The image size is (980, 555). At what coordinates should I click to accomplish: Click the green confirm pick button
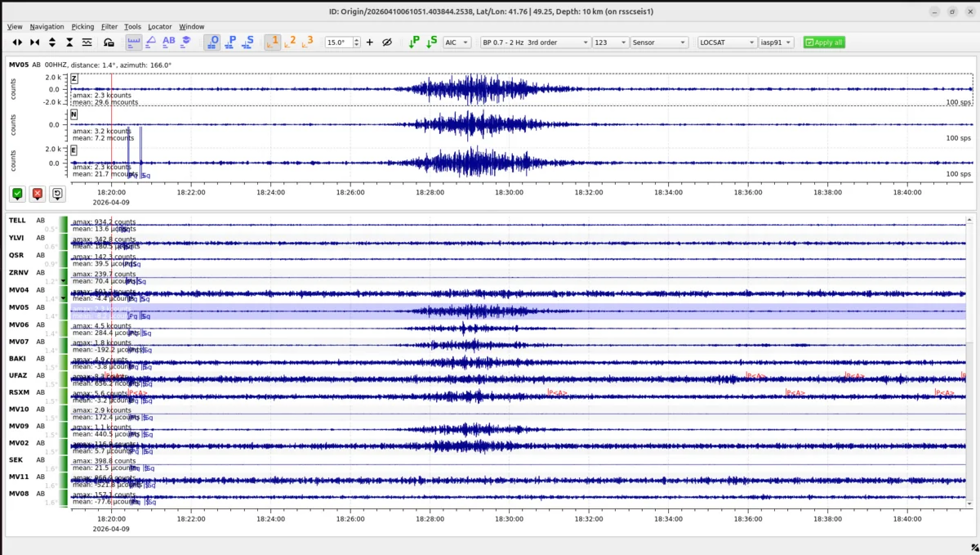pos(17,194)
